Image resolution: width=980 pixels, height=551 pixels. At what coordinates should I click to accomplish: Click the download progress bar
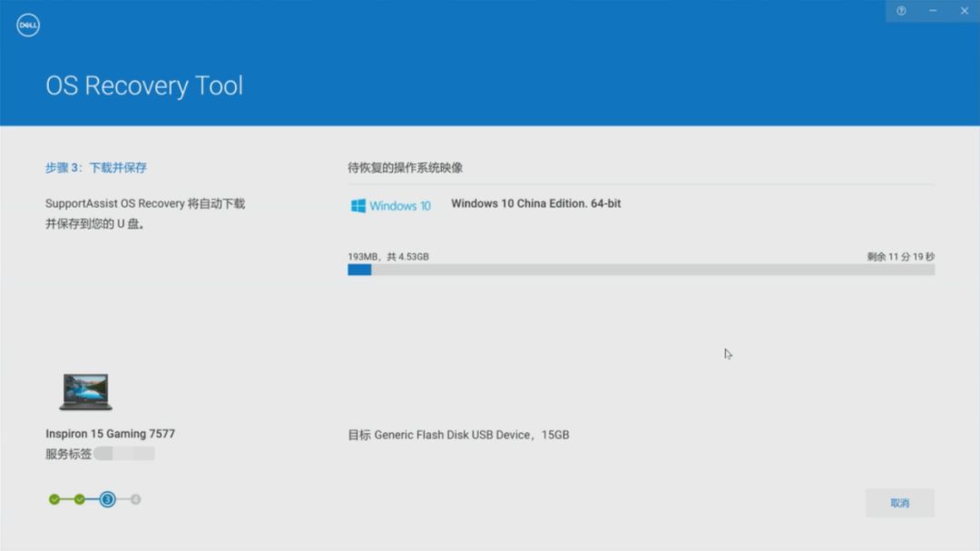click(x=640, y=270)
